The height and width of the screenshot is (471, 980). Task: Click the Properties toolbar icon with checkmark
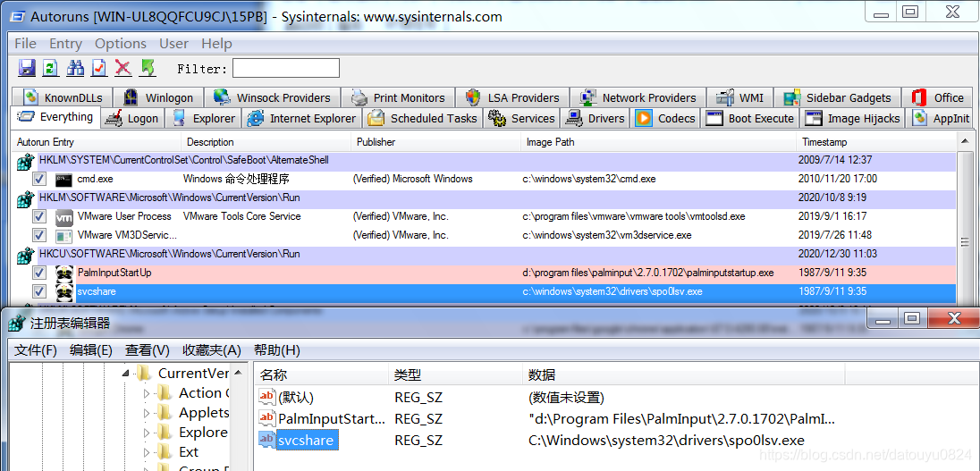click(x=98, y=67)
